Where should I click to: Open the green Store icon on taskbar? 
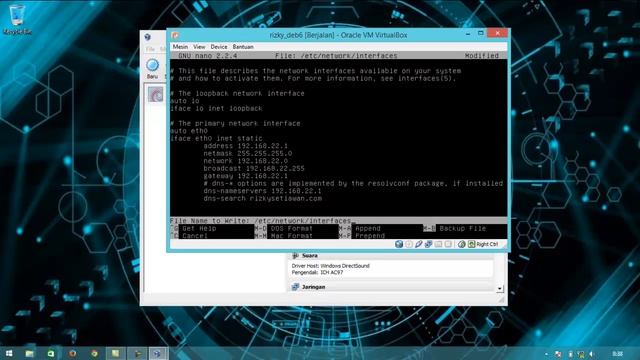coord(51,353)
